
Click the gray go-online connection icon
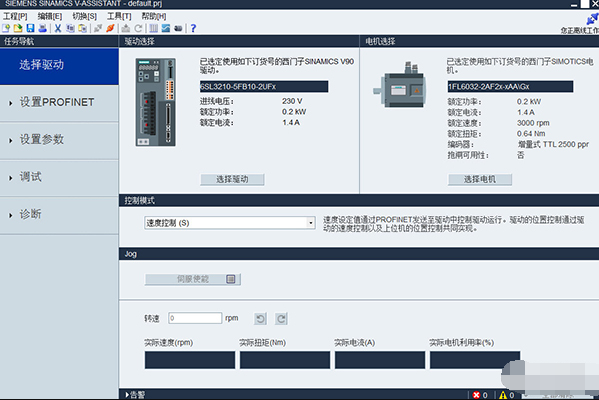(98, 28)
